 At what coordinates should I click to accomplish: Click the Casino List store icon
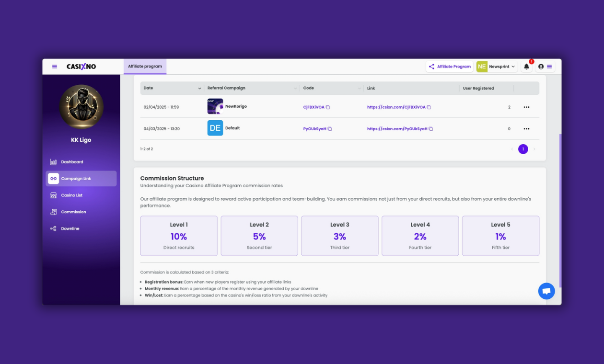point(53,195)
